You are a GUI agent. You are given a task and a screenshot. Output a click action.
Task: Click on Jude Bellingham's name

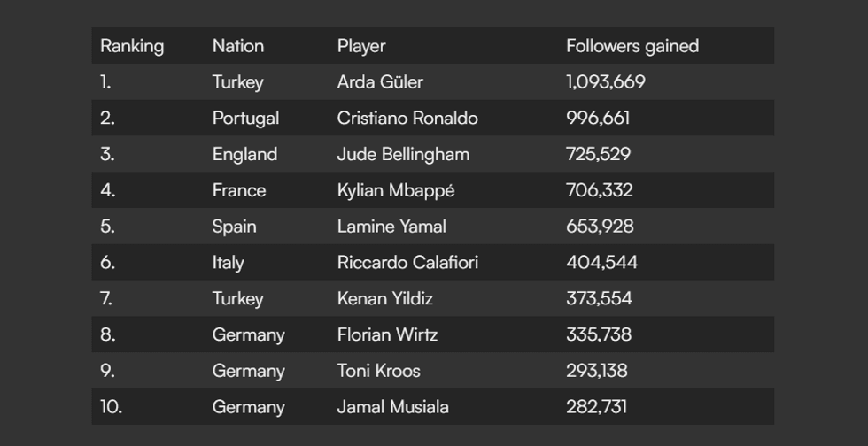403,154
